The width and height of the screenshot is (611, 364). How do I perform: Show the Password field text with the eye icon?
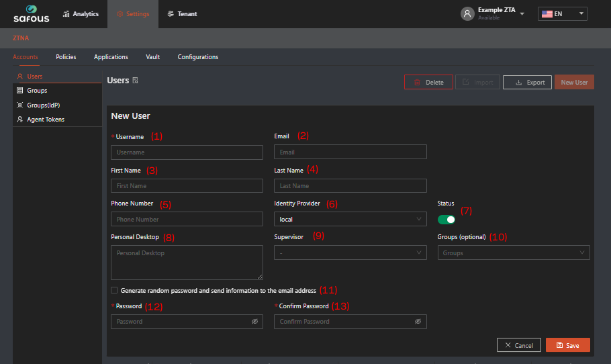click(x=254, y=322)
